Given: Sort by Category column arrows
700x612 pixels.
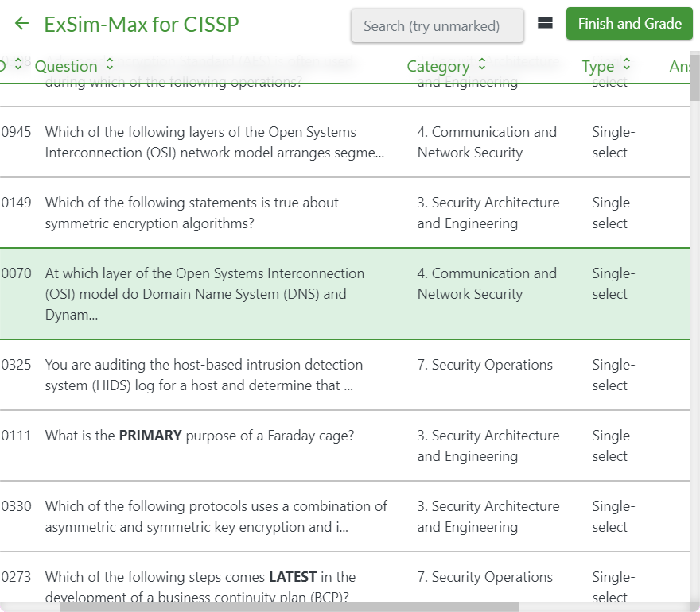Looking at the screenshot, I should (x=481, y=65).
